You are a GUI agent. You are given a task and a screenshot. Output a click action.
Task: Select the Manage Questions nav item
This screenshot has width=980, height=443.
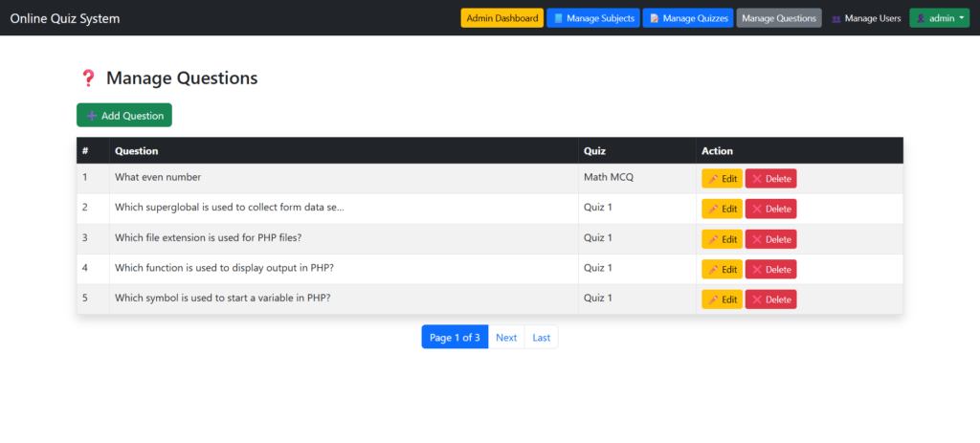pos(779,18)
